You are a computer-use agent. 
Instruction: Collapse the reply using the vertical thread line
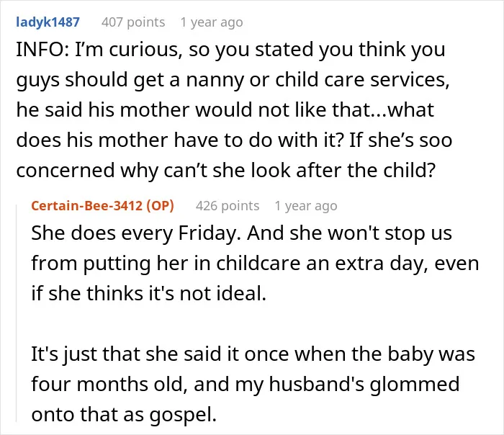(17, 313)
